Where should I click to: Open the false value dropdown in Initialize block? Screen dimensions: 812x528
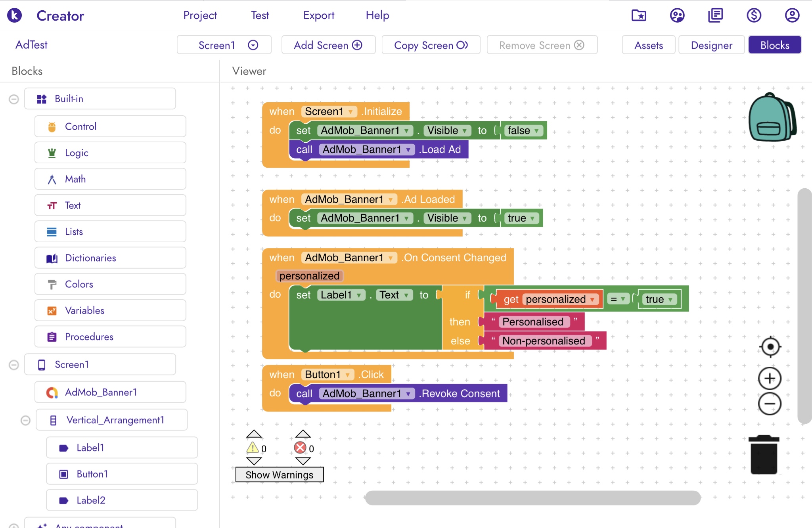click(x=536, y=131)
